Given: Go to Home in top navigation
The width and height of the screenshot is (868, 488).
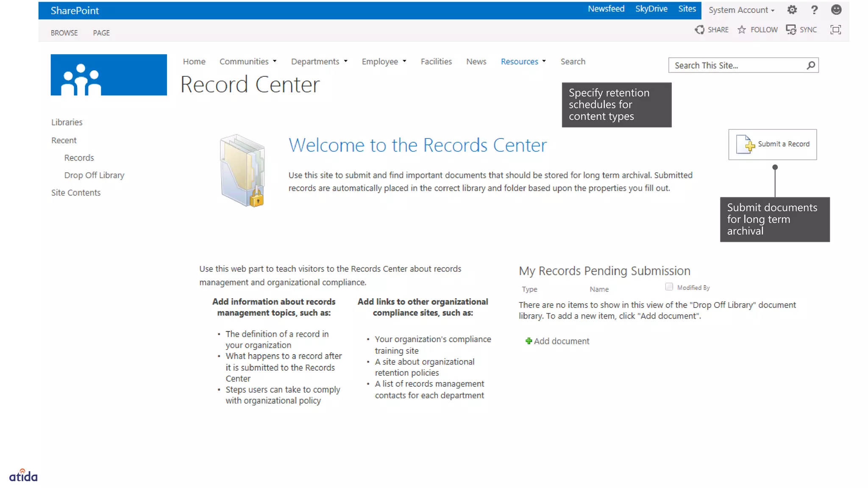Looking at the screenshot, I should pyautogui.click(x=194, y=61).
